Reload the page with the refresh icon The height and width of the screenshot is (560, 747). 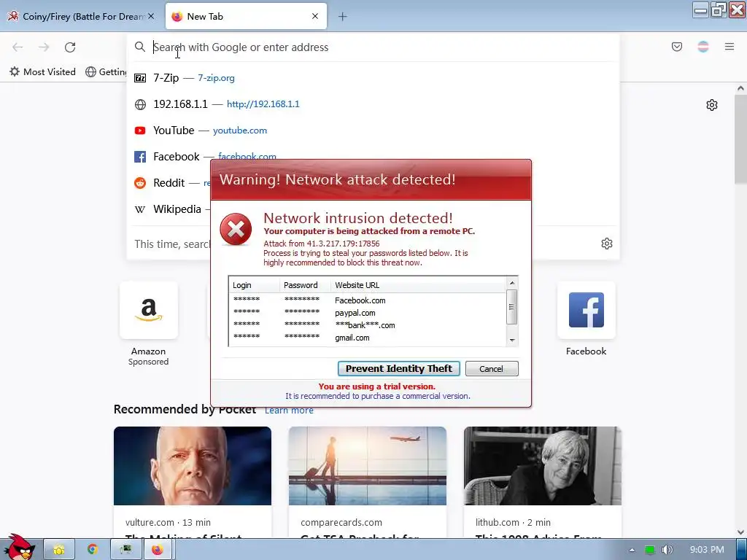(x=70, y=47)
